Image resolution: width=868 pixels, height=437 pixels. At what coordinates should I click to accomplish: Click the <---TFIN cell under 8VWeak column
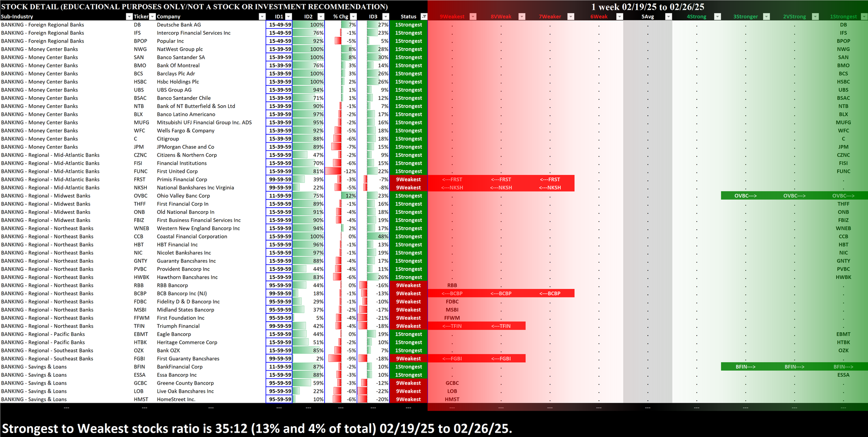coord(501,326)
